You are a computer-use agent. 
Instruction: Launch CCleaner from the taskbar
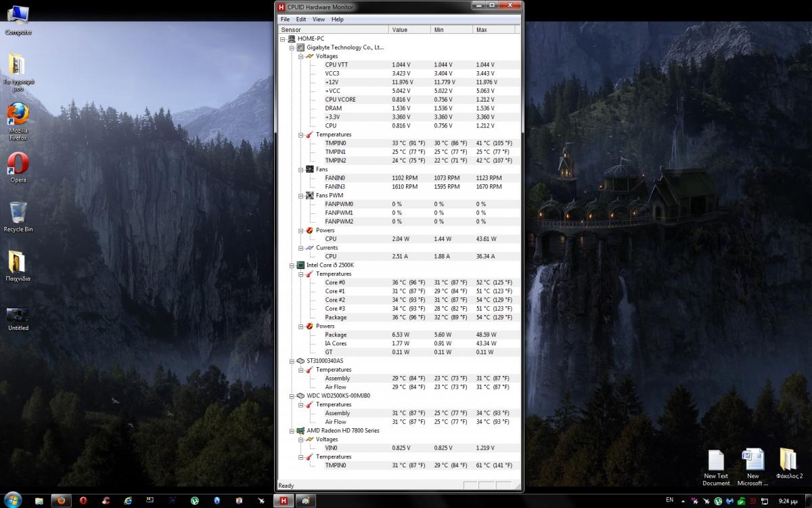pyautogui.click(x=106, y=501)
